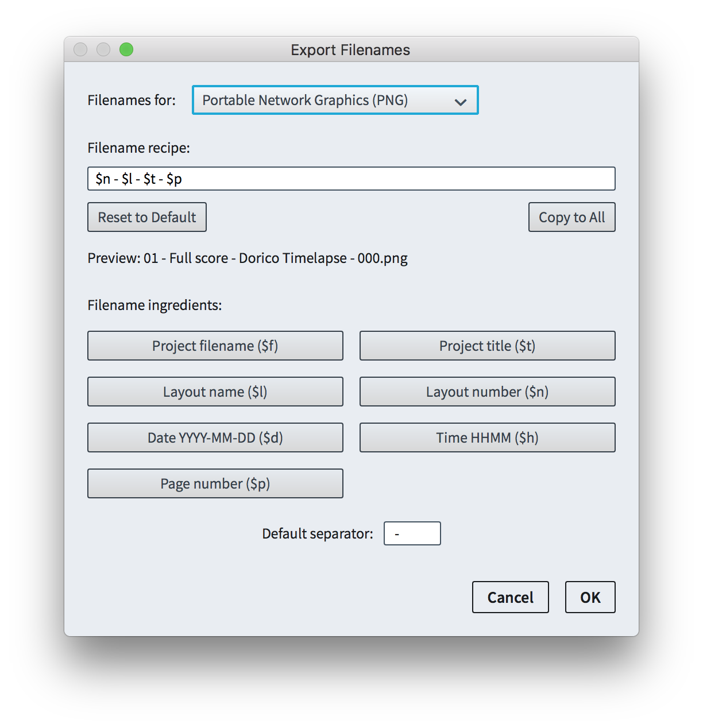Screen dimensions: 703x728
Task: Click the Filenames for label
Action: (132, 100)
